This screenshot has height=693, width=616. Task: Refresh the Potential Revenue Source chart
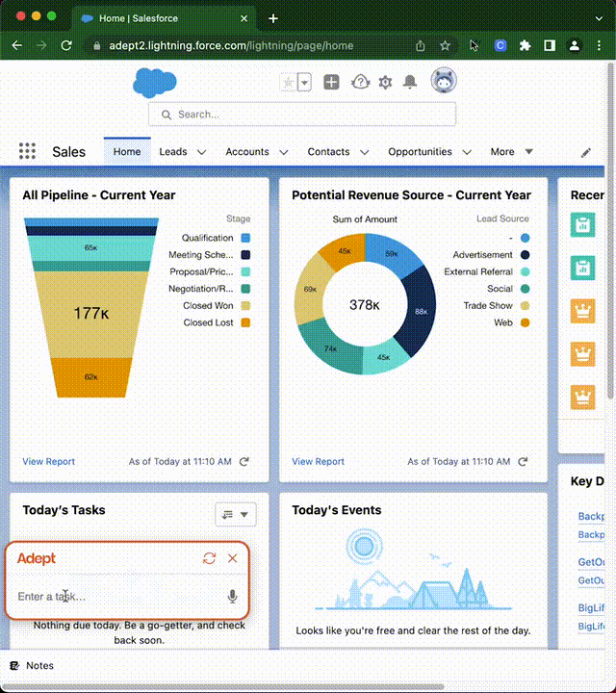[523, 461]
